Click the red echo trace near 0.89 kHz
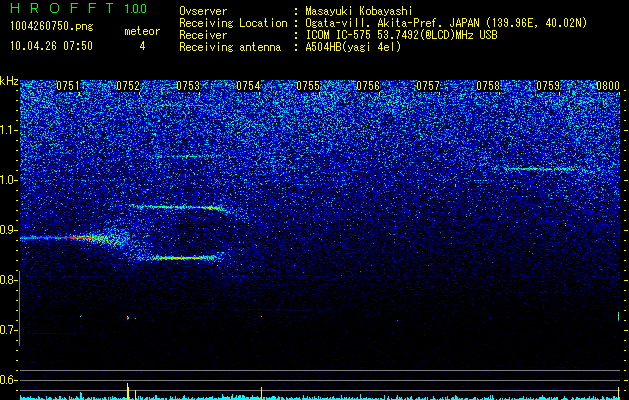 (63, 238)
